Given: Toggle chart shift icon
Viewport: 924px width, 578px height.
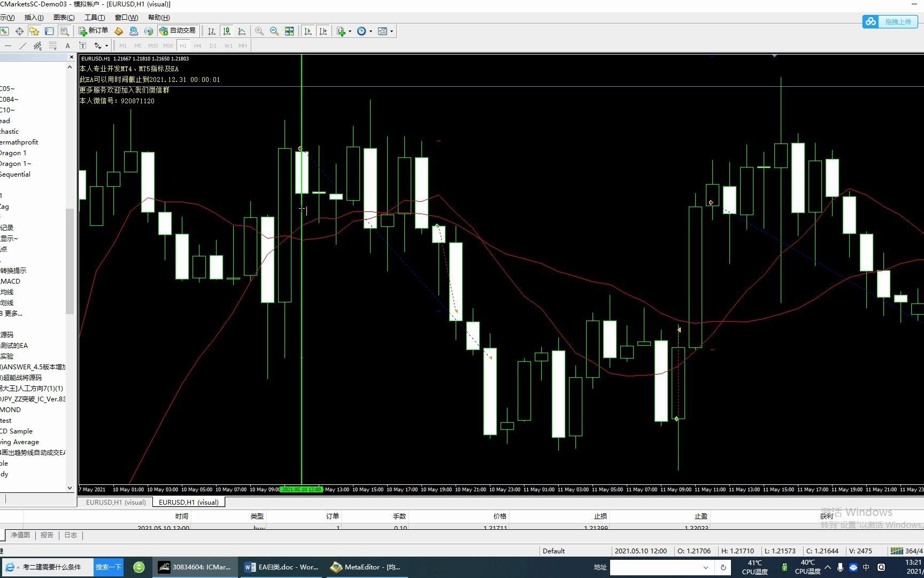Looking at the screenshot, I should pos(323,31).
